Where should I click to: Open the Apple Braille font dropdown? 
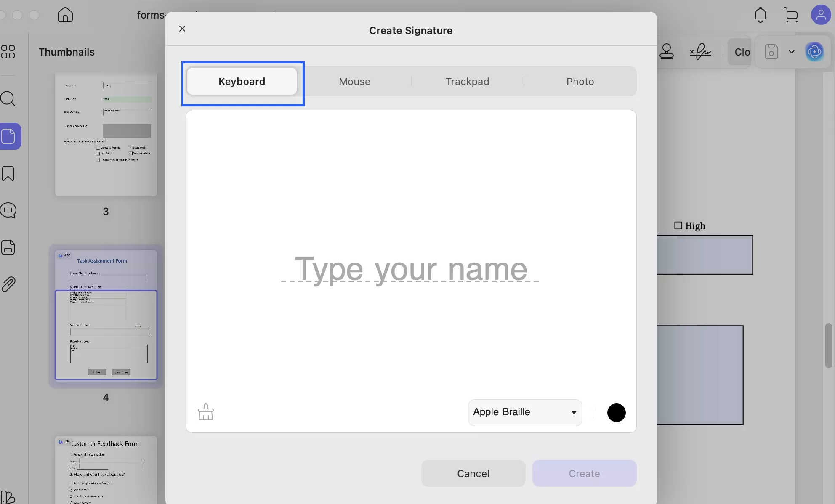[x=524, y=412]
